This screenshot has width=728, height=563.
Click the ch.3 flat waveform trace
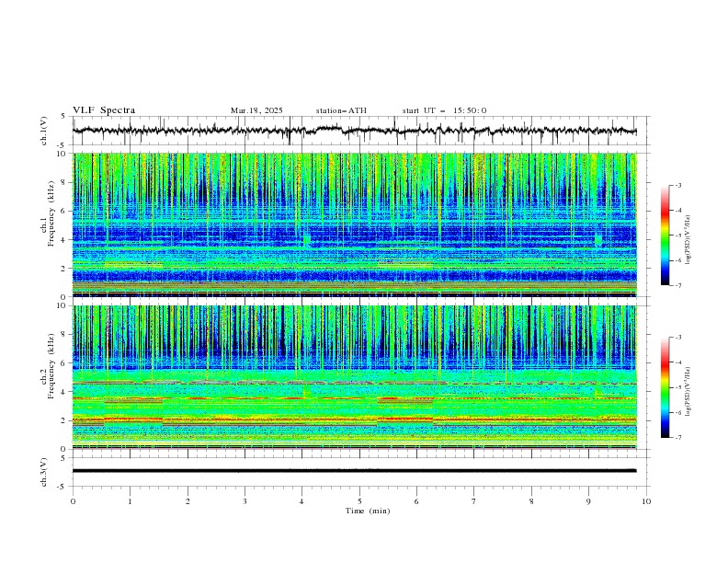[x=355, y=471]
